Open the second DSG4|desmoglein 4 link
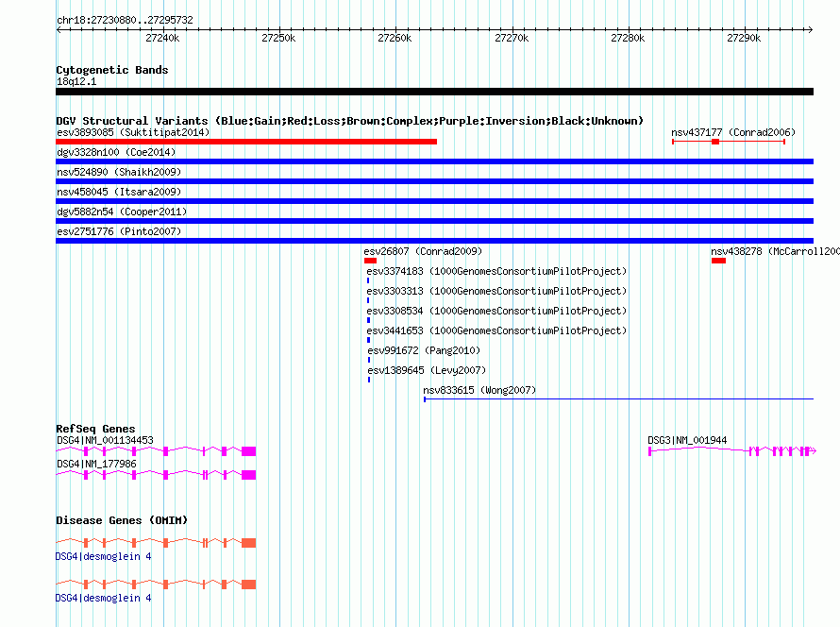Screen dimensions: 840x627 point(104,598)
